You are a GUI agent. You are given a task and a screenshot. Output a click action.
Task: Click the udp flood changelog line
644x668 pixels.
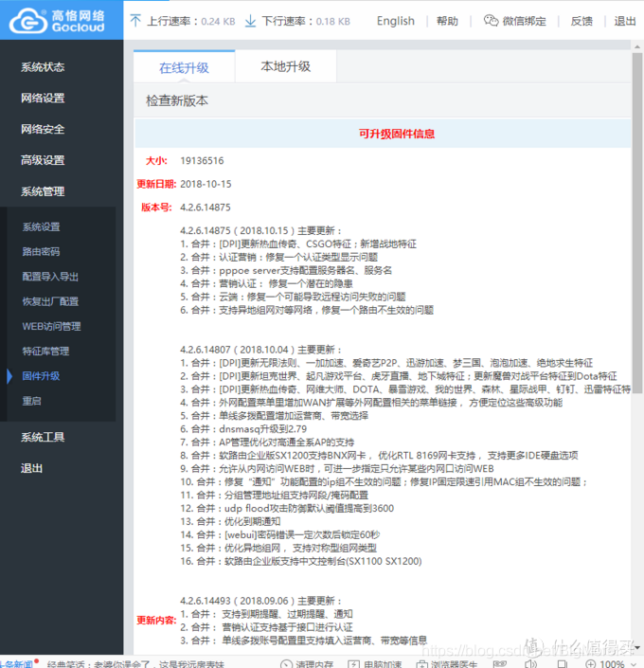287,508
